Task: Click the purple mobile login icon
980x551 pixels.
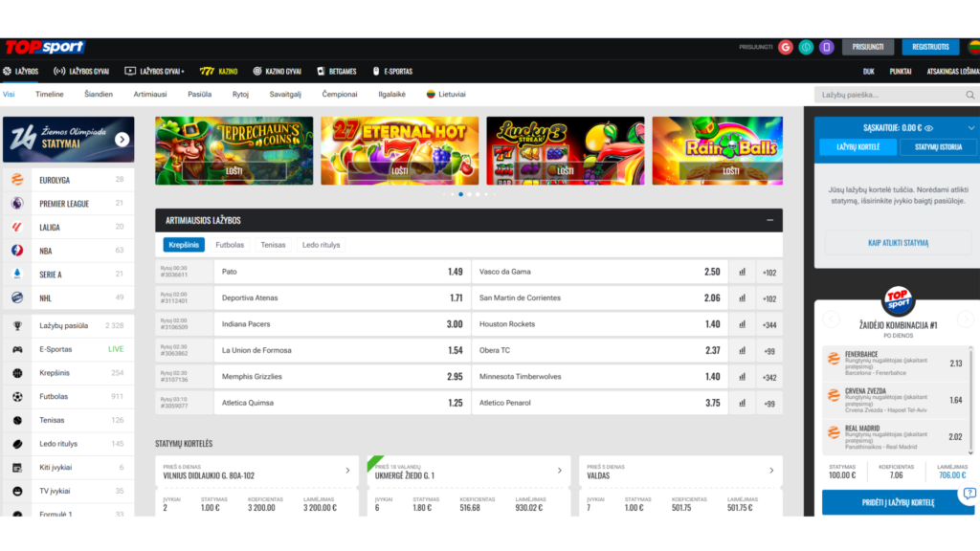Action: pos(826,47)
